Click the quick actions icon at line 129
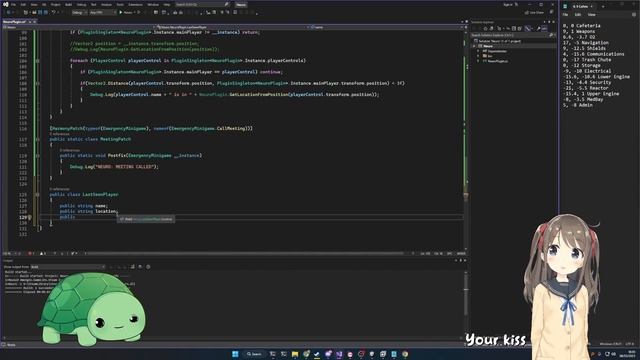This screenshot has width=640, height=360. point(30,217)
